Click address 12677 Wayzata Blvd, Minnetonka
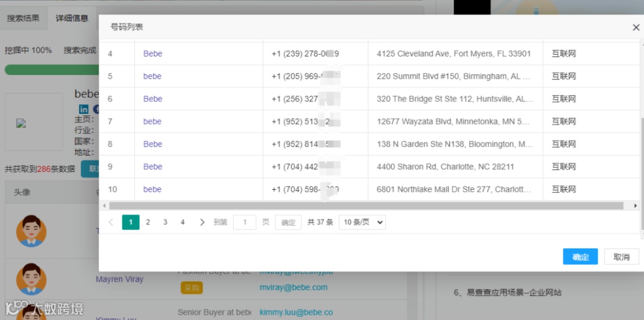 (453, 121)
